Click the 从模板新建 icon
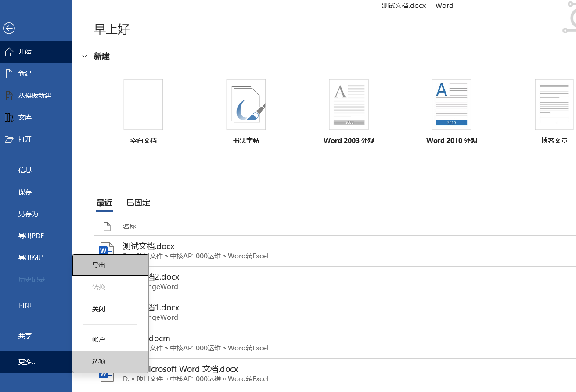Screen dimensions: 576x392 [9, 96]
